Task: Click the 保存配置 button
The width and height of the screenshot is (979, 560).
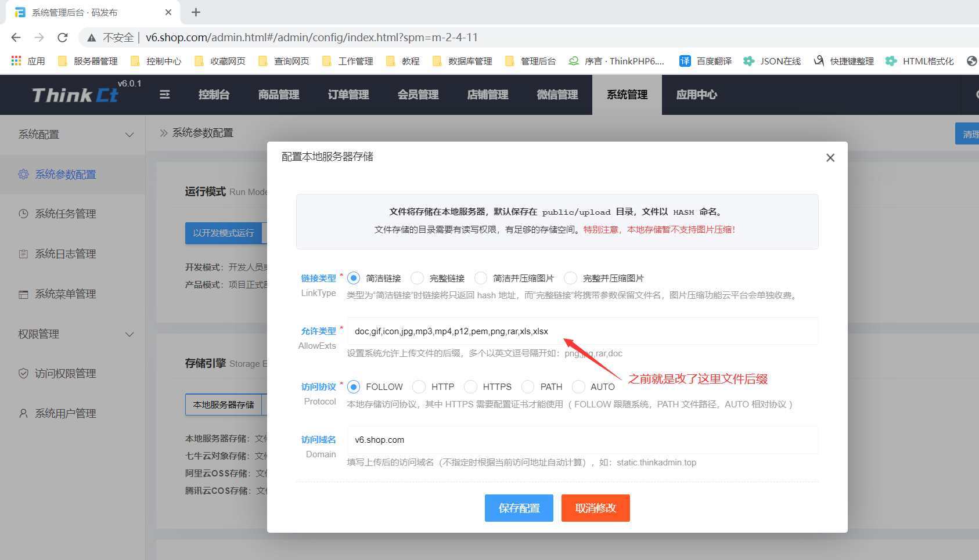Action: tap(519, 508)
